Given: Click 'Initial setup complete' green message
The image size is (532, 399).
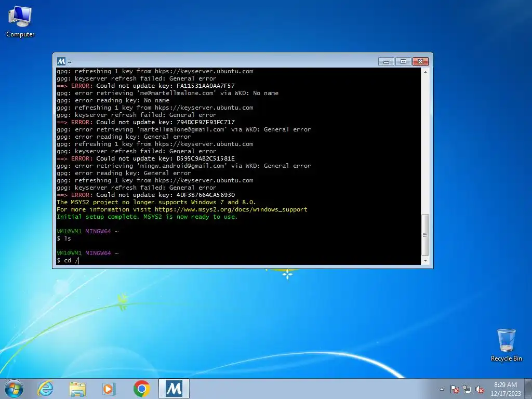Looking at the screenshot, I should 147,217.
